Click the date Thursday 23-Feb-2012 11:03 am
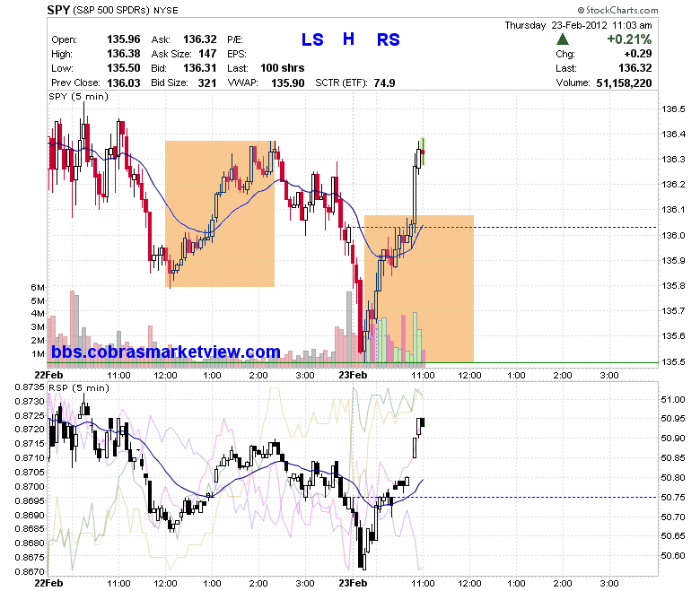This screenshot has height=591, width=700. tap(578, 25)
